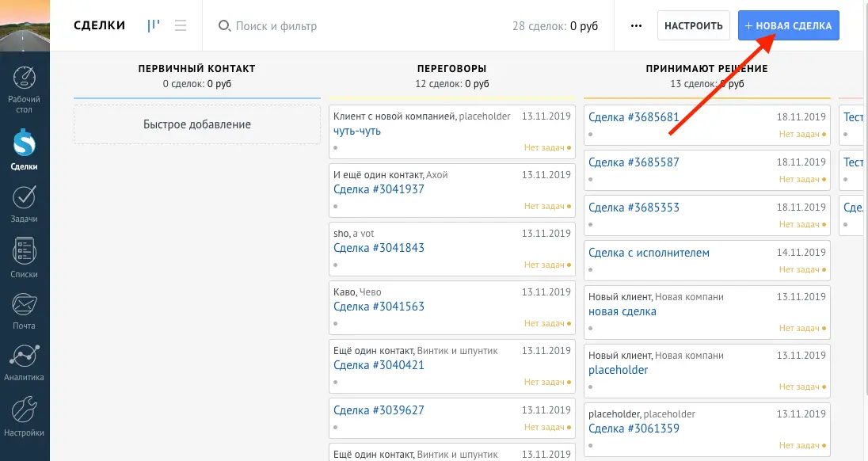Click the ПЕРЕГОВОРЫ column header
868x461 pixels.
point(451,69)
